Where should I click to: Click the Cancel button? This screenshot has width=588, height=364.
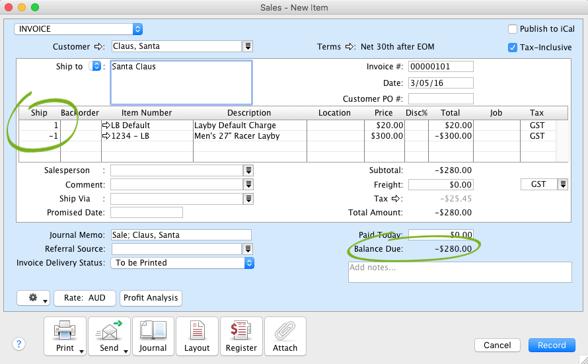coord(497,345)
